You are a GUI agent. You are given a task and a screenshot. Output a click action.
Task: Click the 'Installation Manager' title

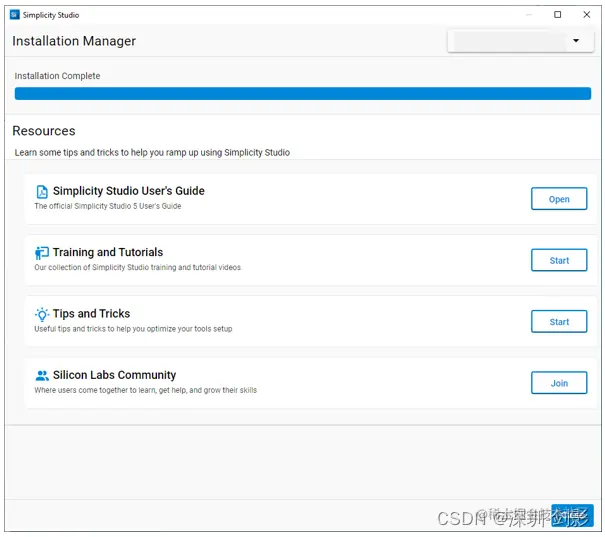(x=74, y=41)
